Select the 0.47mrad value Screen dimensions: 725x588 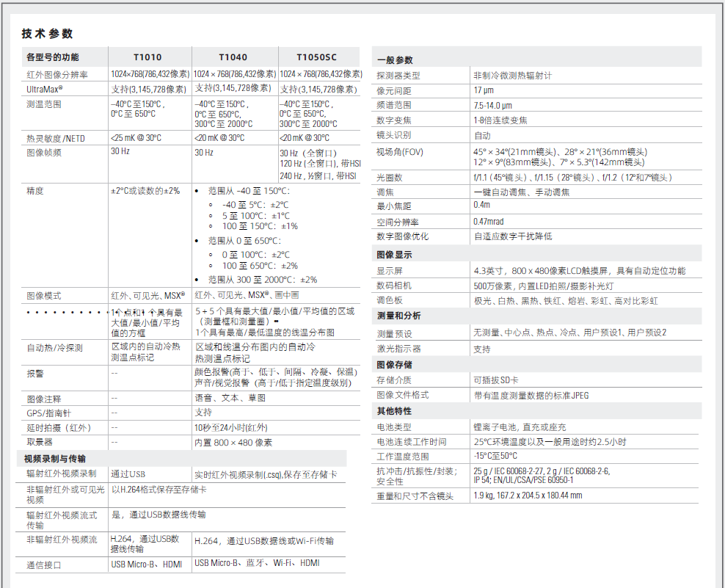(488, 222)
